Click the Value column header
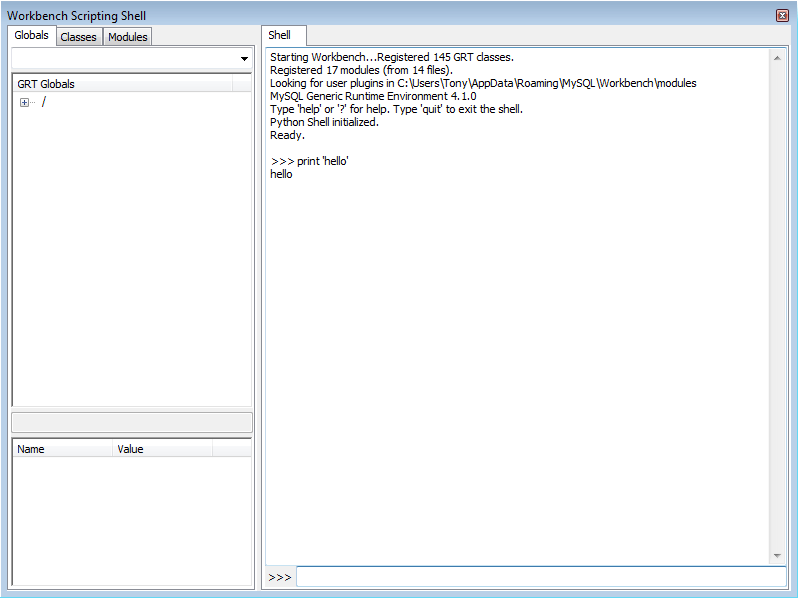Viewport: 798px width, 598px height. click(x=162, y=449)
